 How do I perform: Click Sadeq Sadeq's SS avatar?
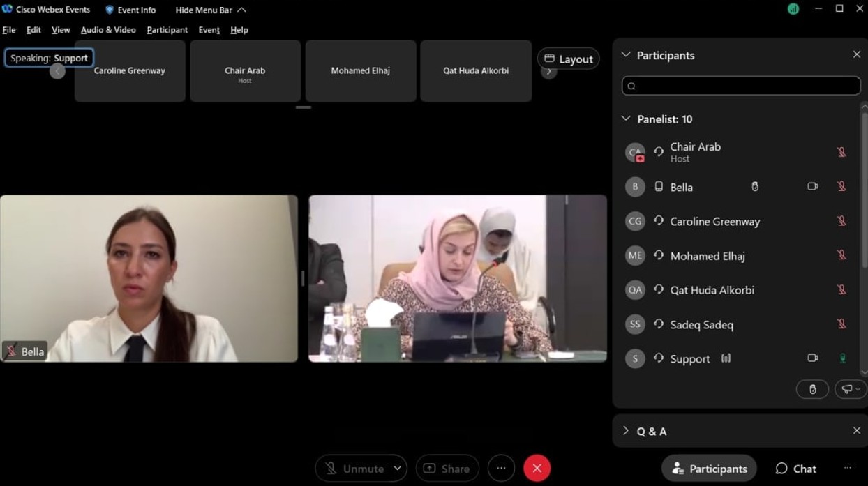pyautogui.click(x=635, y=324)
